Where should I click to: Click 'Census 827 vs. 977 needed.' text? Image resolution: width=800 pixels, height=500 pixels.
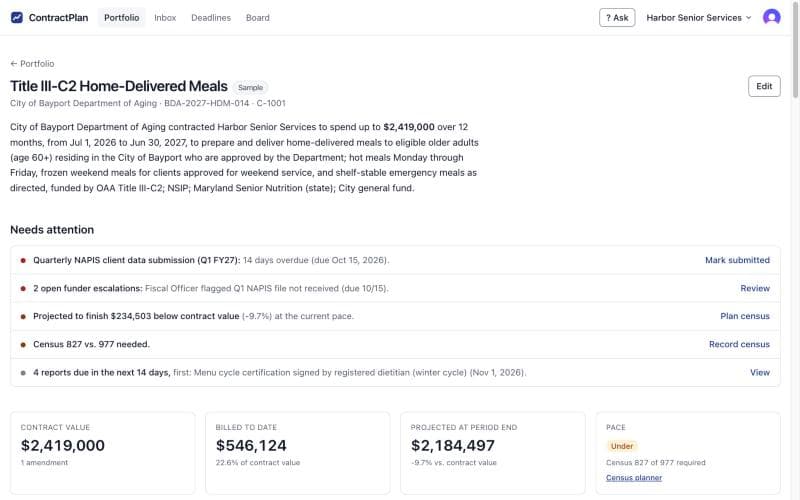tap(91, 344)
